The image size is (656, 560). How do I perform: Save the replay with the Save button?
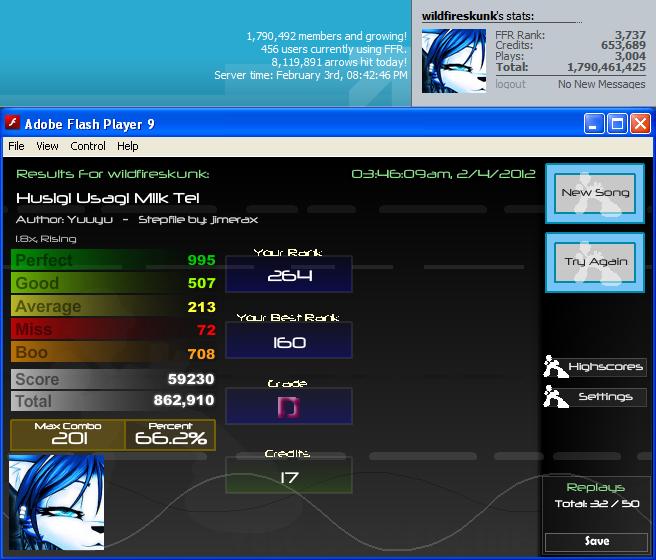[597, 542]
